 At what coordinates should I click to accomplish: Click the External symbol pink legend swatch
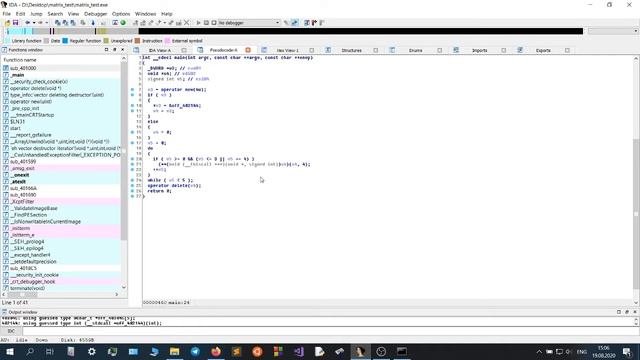(x=167, y=41)
